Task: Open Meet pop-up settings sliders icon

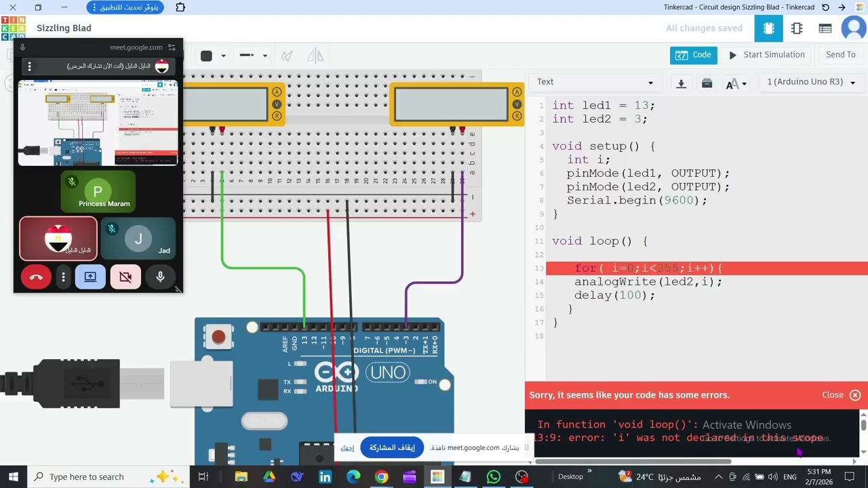Action: 172,47
